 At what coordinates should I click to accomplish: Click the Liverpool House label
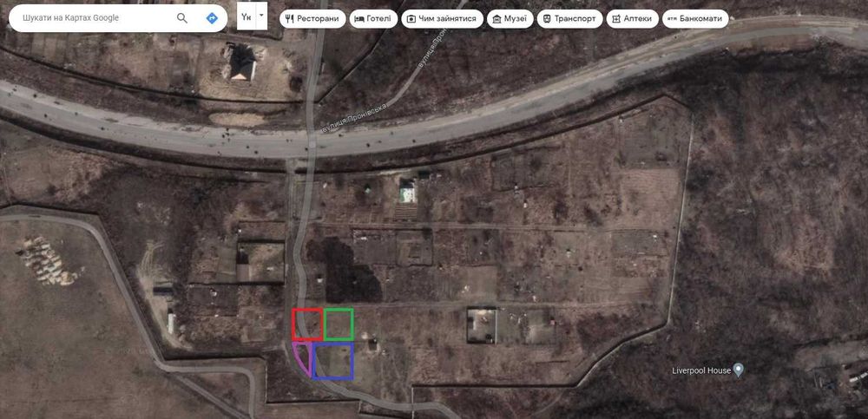[701, 370]
